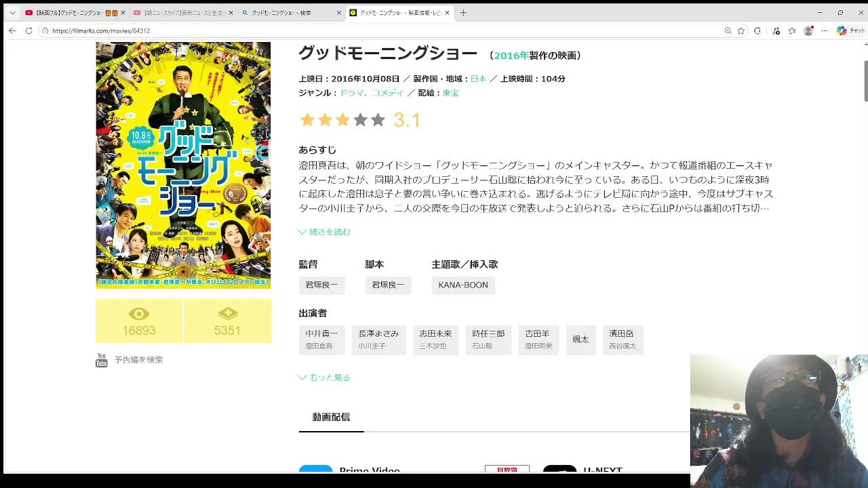This screenshot has height=488, width=868.
Task: Open the browser profile avatar
Action: click(x=808, y=30)
